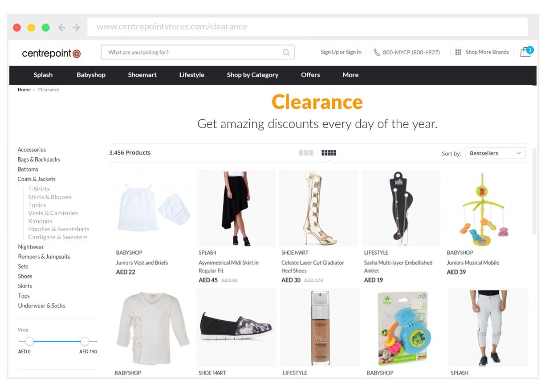
Task: Open the Shop by Category menu
Action: tap(252, 75)
